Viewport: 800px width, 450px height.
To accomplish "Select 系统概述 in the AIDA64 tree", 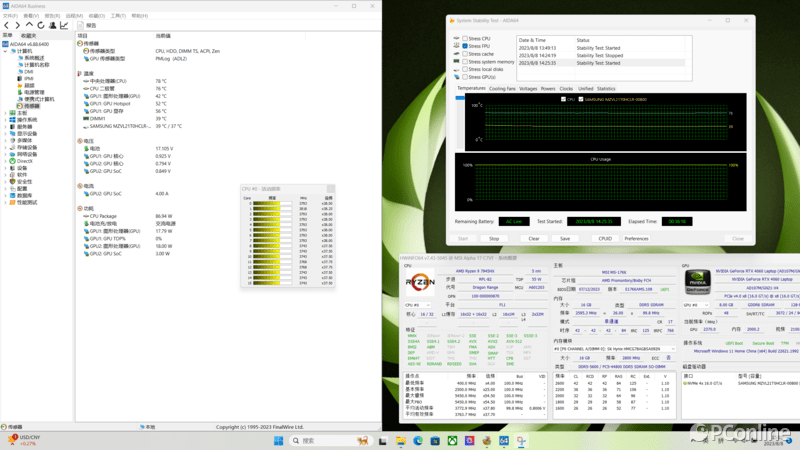I will tap(34, 58).
